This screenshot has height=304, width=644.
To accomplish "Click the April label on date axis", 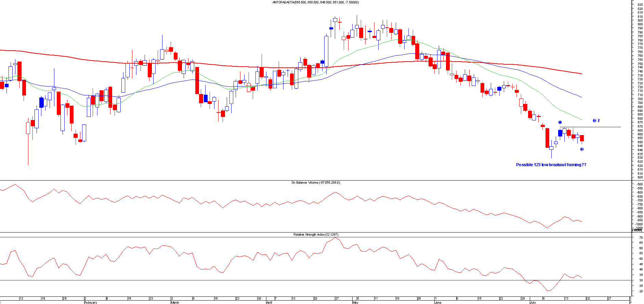I will [x=269, y=302].
